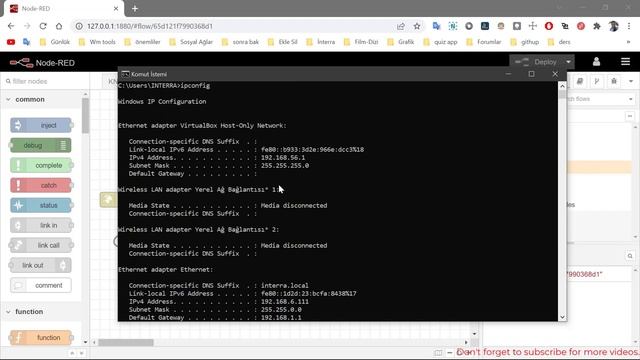This screenshot has width=640, height=360.
Task: Click the Komut İstemi title bar icon
Action: [x=125, y=74]
